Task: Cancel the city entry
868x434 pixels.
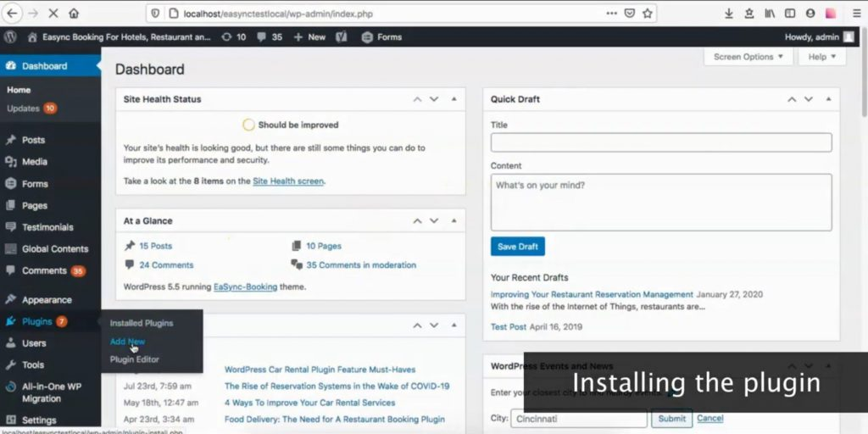Action: coord(709,418)
